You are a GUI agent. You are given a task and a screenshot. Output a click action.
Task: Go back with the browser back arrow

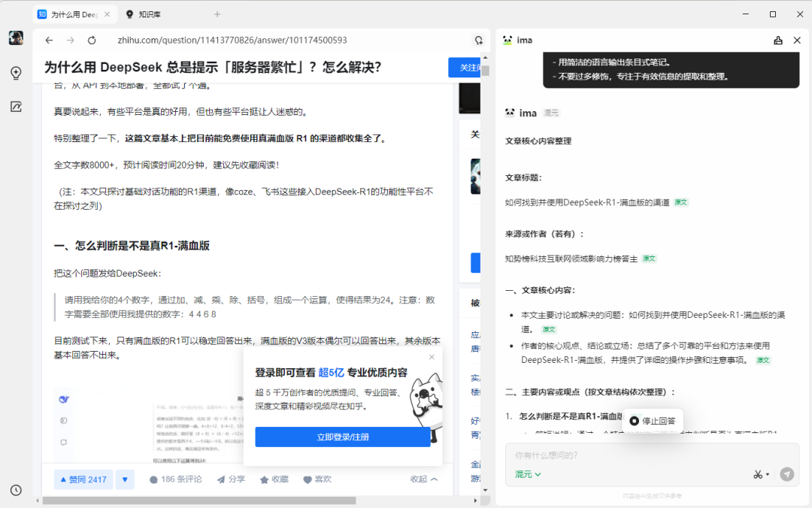pos(49,41)
